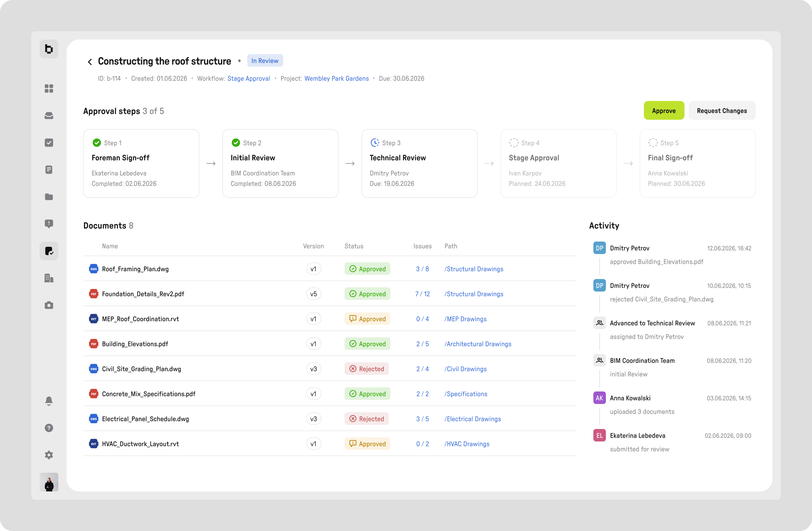Open the inbox tray icon in the sidebar
The image size is (812, 531).
49,116
